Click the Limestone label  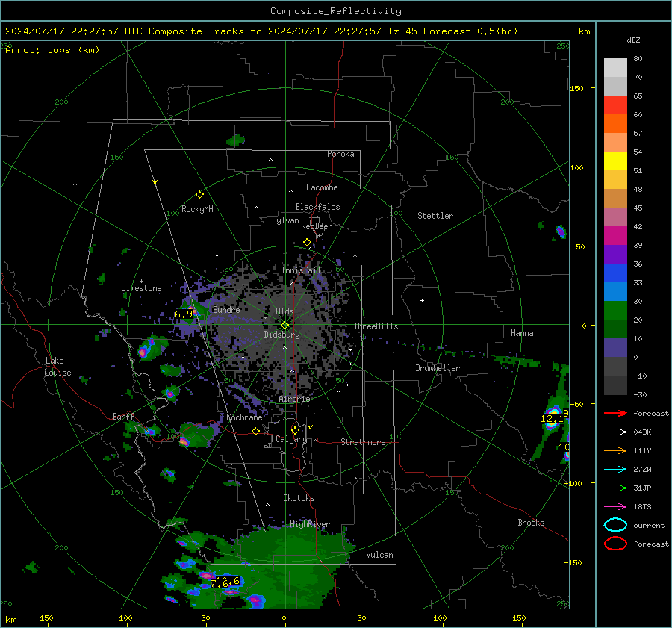pos(141,288)
